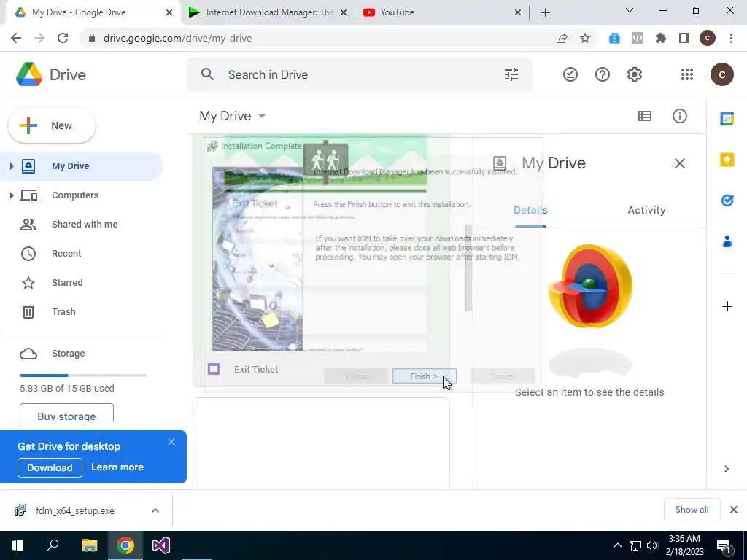
Task: Open Visual Studio from taskbar
Action: pyautogui.click(x=161, y=545)
